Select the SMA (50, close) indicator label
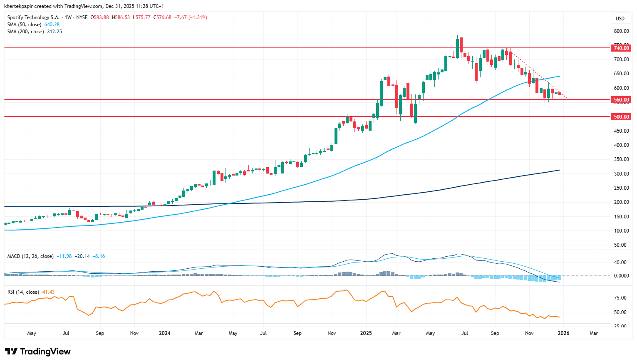 point(25,25)
